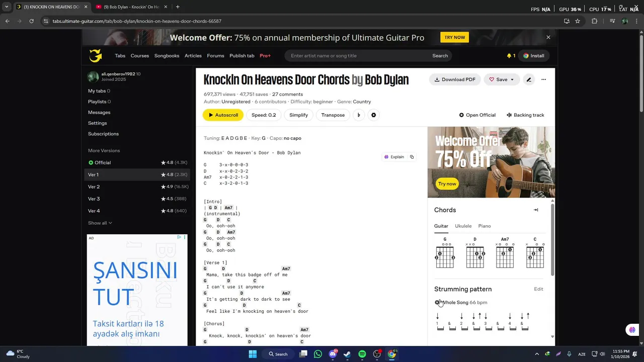The image size is (644, 362).
Task: Click the Search button in the site header
Action: (x=440, y=56)
